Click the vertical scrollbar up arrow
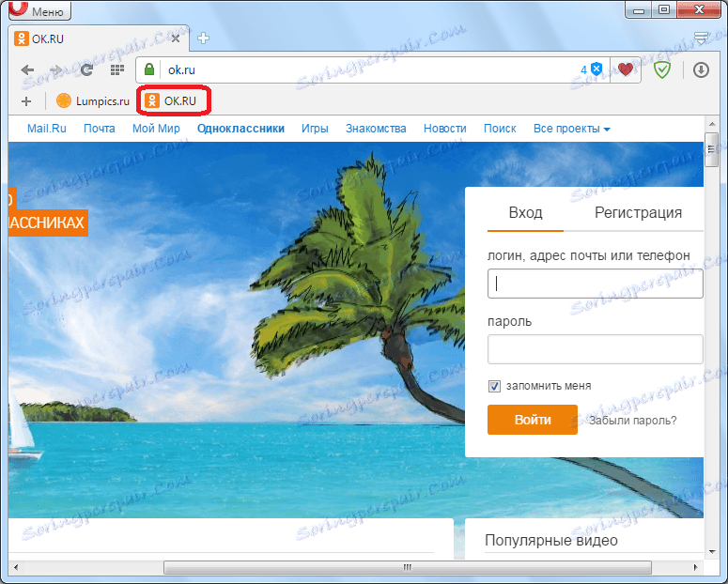The image size is (728, 584). pos(712,125)
